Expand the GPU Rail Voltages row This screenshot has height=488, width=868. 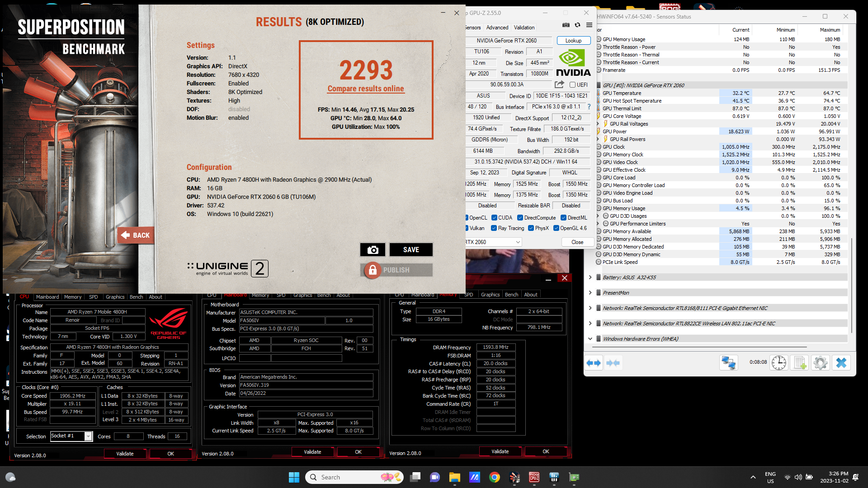click(598, 124)
